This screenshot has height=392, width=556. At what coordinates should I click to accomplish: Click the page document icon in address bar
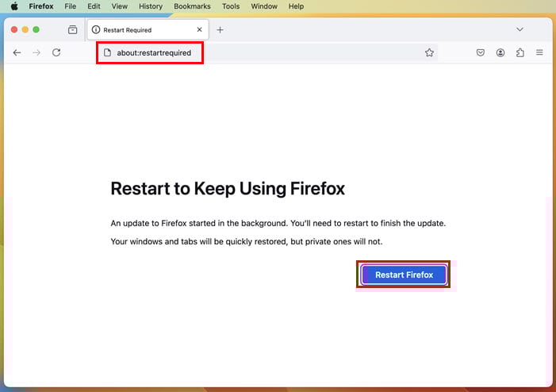click(x=107, y=53)
